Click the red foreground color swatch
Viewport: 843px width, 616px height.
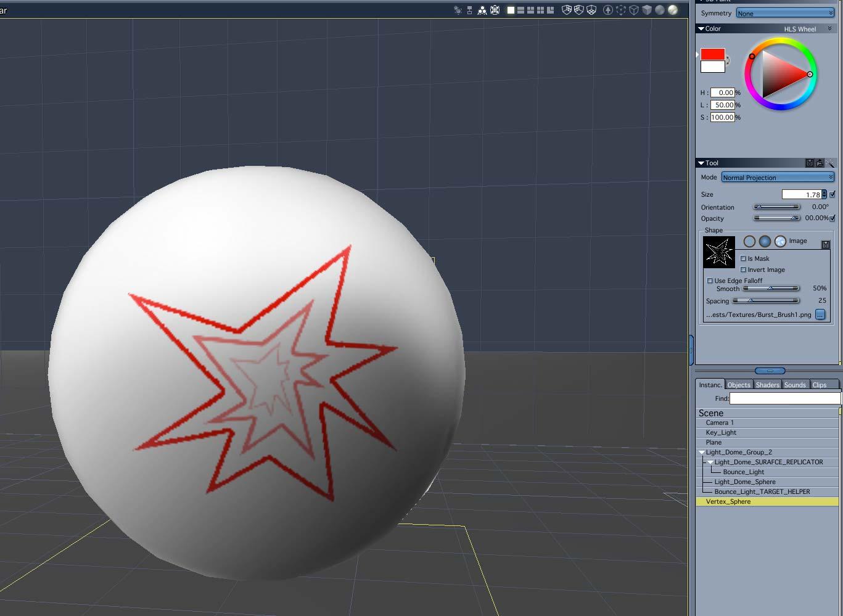(x=712, y=54)
